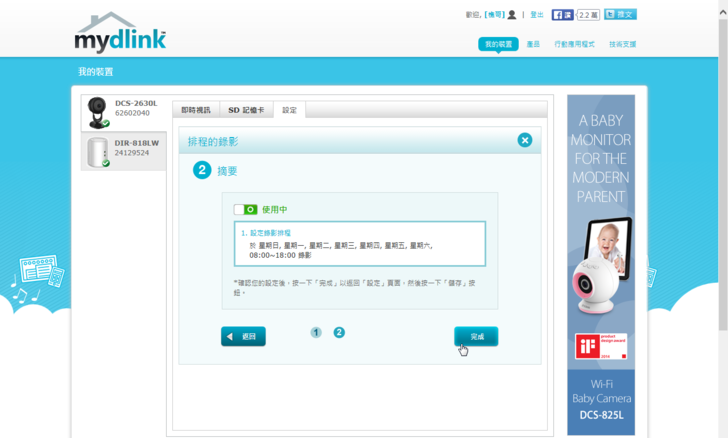Viewport: 728px width, 438px height.
Task: Click the mydlink logo
Action: click(x=120, y=33)
